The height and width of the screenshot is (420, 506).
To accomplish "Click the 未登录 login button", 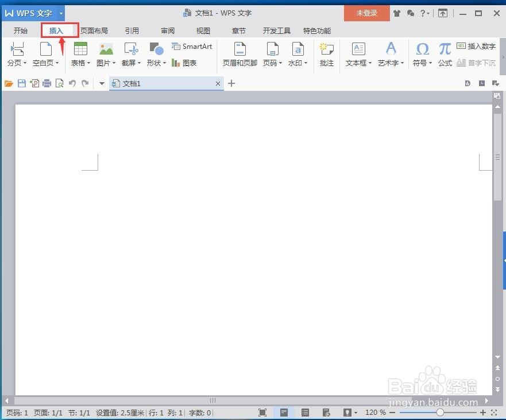I will point(367,13).
